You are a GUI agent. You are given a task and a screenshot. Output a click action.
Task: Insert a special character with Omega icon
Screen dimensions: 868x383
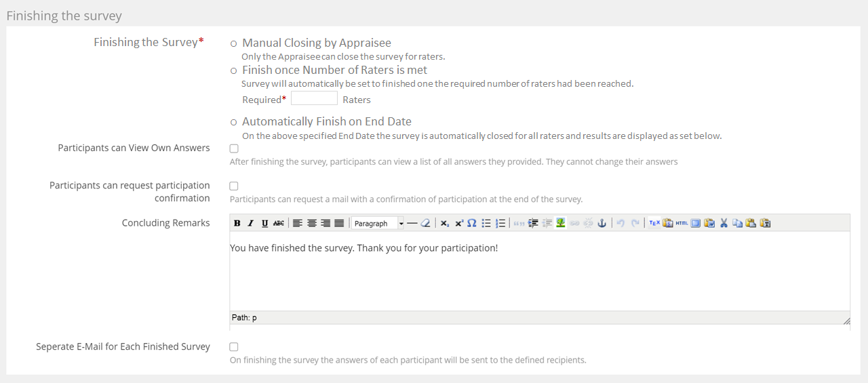(472, 223)
